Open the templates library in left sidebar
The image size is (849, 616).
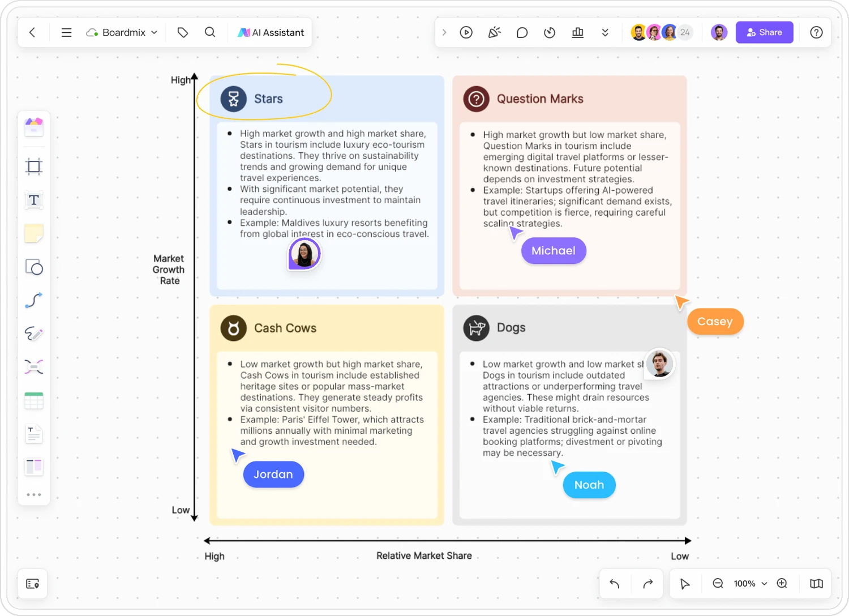click(x=34, y=126)
